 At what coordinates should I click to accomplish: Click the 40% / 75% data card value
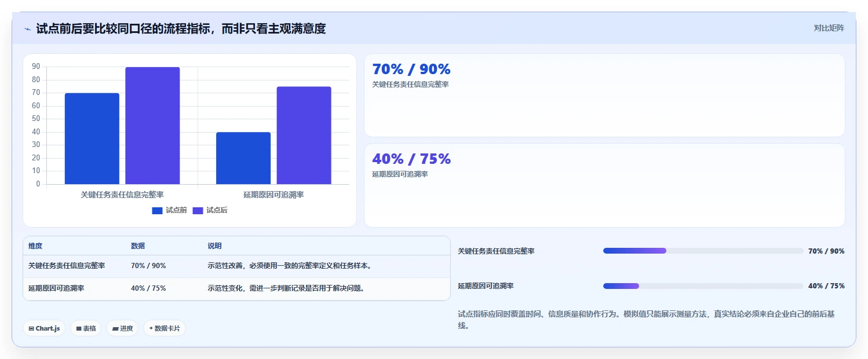point(411,159)
